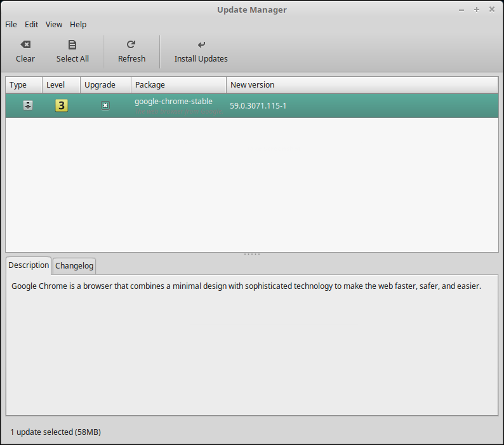Click the Google Chrome description text

pos(246,286)
